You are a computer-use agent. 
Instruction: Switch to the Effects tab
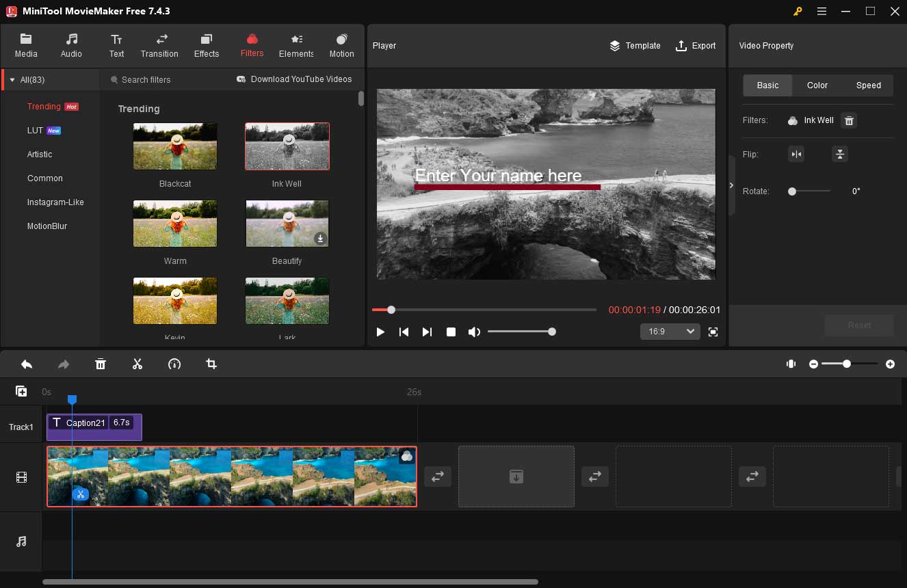207,45
